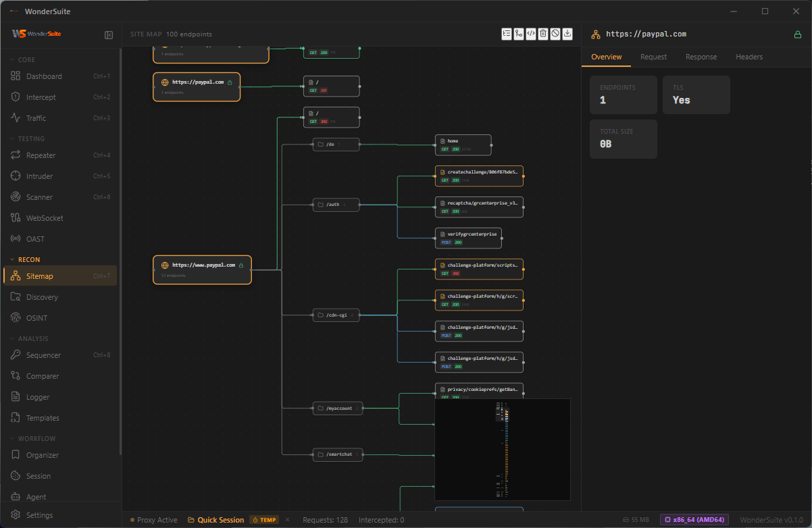Image resolution: width=812 pixels, height=528 pixels.
Task: Click the green lock icon by paypal.com title
Action: click(x=797, y=34)
